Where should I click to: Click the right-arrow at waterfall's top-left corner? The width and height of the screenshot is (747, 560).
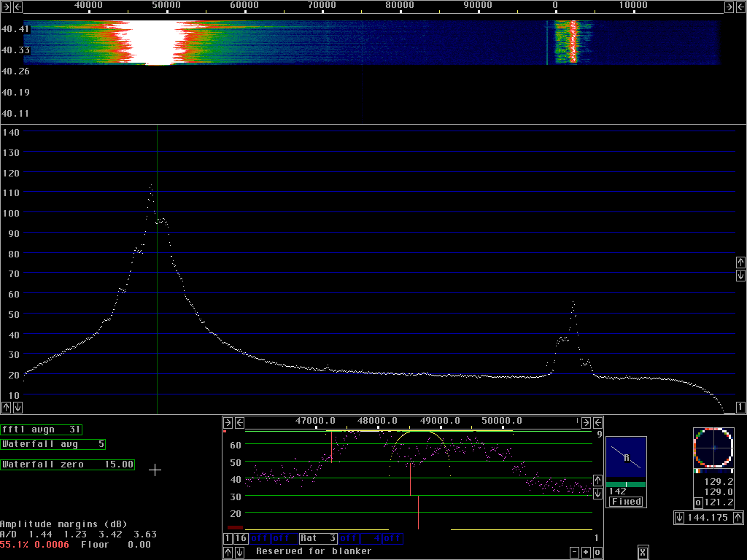pyautogui.click(x=6, y=7)
